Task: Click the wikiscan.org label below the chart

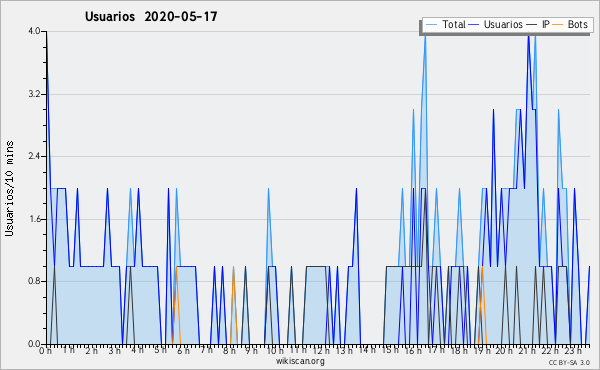Action: pyautogui.click(x=300, y=361)
